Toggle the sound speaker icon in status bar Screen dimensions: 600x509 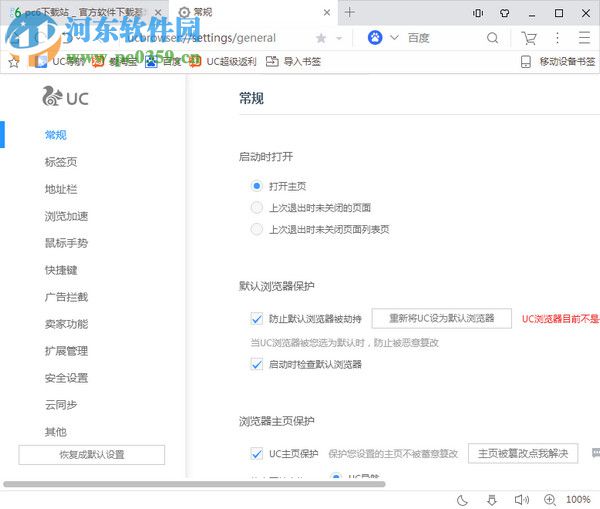tap(522, 500)
